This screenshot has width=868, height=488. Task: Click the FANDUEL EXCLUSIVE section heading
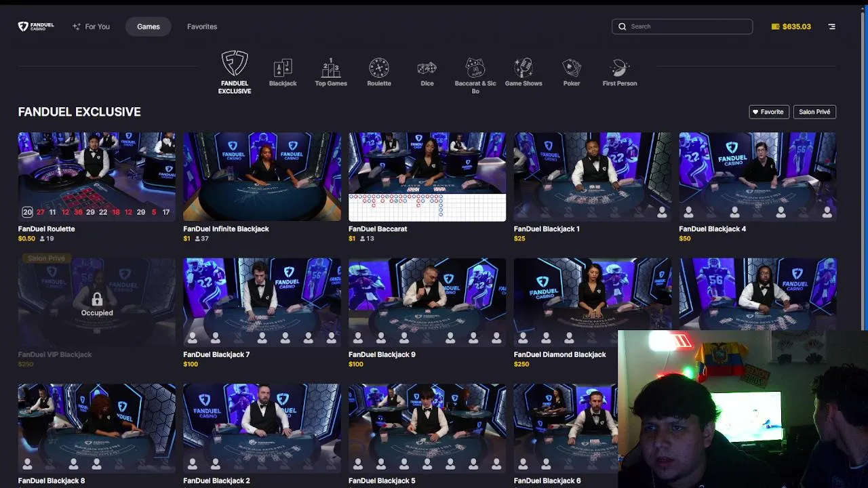79,112
